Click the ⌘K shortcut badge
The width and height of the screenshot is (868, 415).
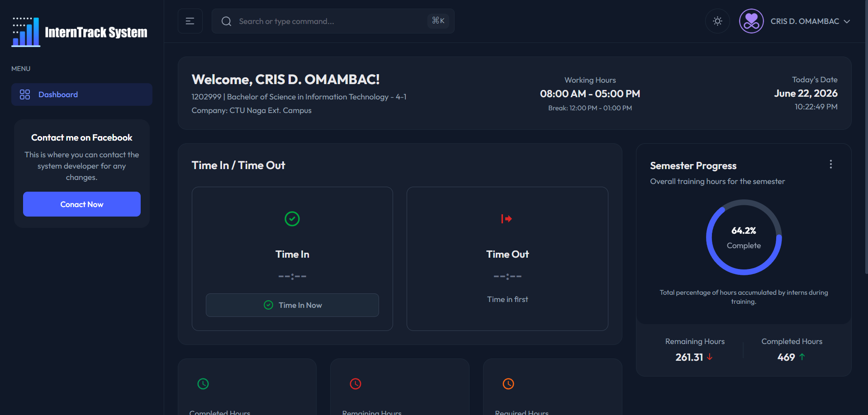point(438,21)
